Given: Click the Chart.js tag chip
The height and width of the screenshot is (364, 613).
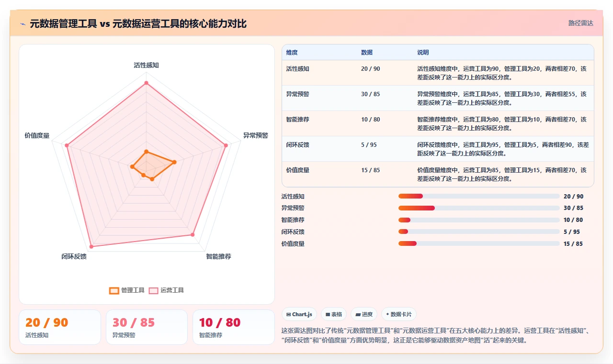Looking at the screenshot, I should pyautogui.click(x=299, y=314).
